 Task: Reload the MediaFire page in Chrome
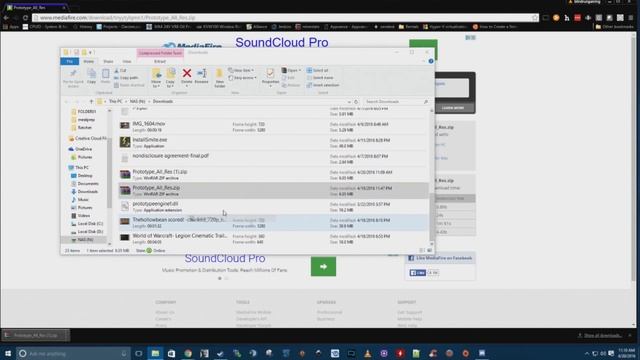pyautogui.click(x=25, y=18)
